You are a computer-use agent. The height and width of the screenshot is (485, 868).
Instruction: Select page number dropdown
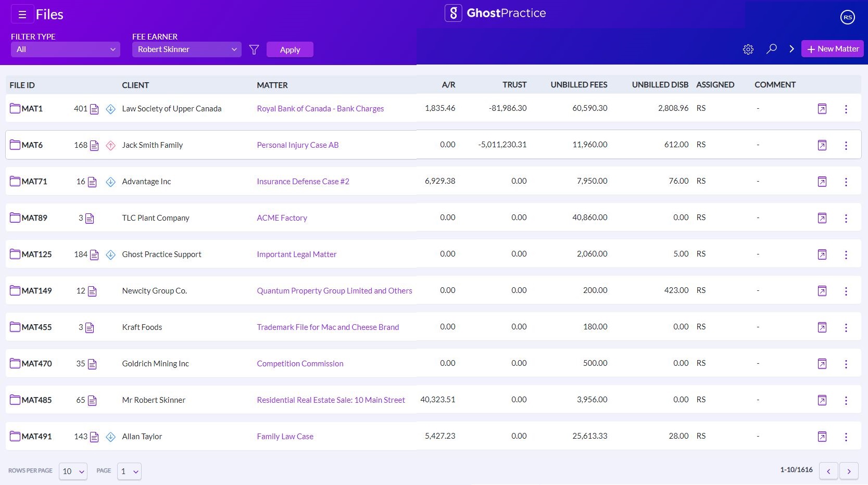[x=129, y=471]
